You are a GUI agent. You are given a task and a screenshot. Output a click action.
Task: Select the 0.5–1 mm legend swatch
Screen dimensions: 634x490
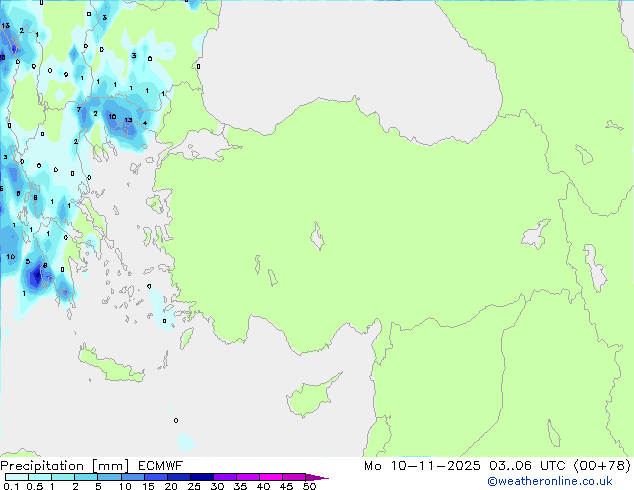(x=40, y=477)
